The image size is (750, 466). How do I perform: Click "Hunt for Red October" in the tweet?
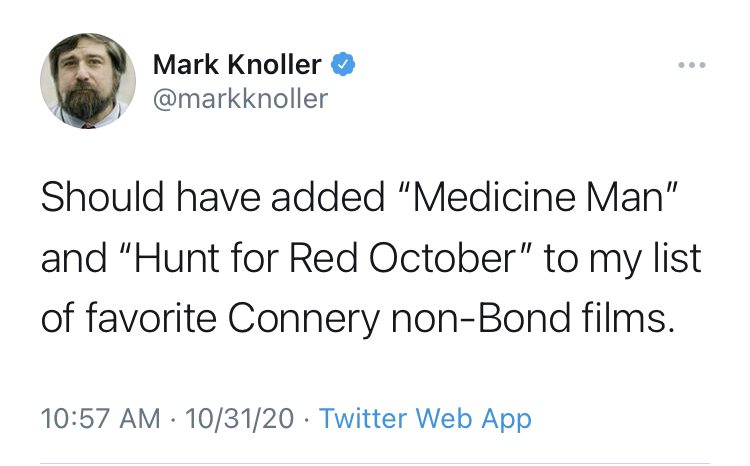coord(326,258)
